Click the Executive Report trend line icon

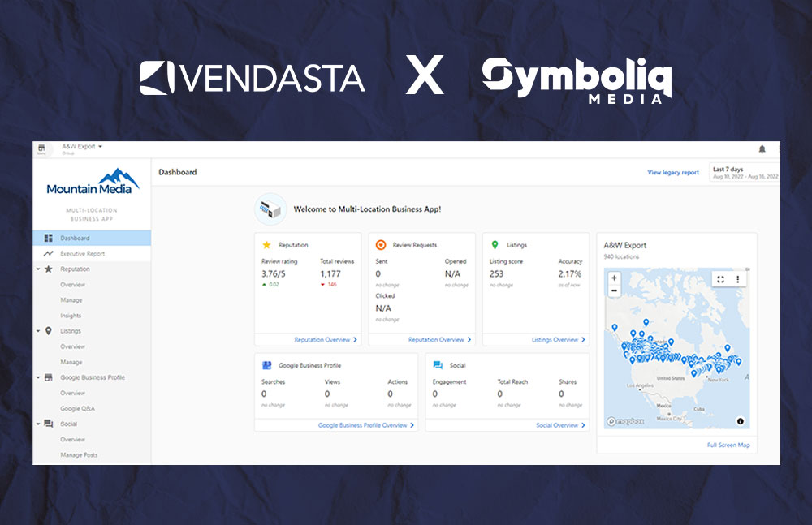click(48, 254)
